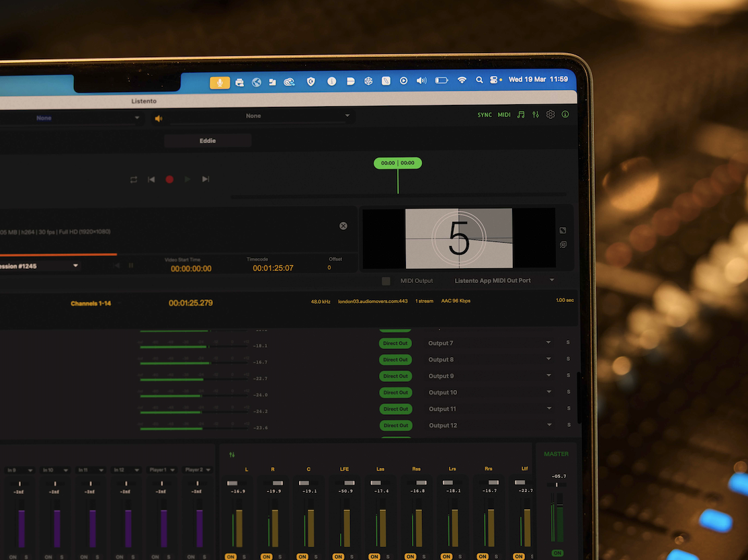Open Spotlight search from the macOS menu bar
Screen dimensions: 748x560
coord(479,81)
